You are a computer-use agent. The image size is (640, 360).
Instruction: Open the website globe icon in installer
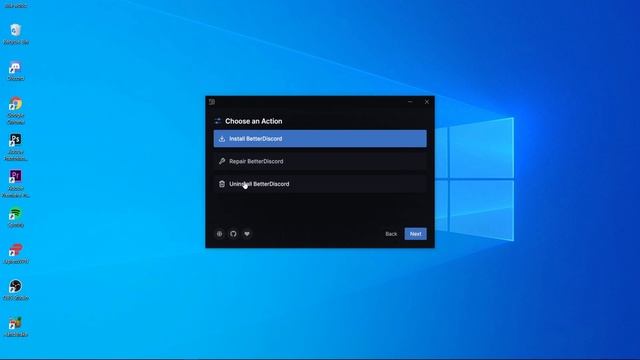[220, 234]
